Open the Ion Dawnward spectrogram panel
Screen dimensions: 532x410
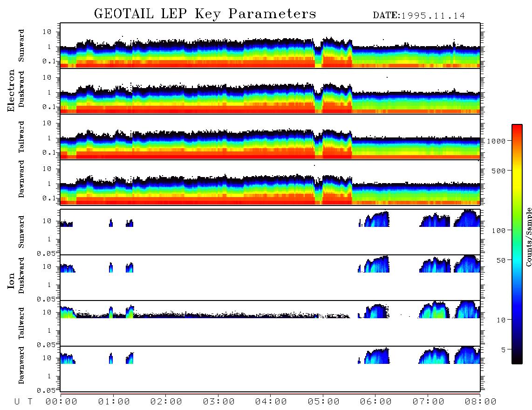click(x=270, y=369)
